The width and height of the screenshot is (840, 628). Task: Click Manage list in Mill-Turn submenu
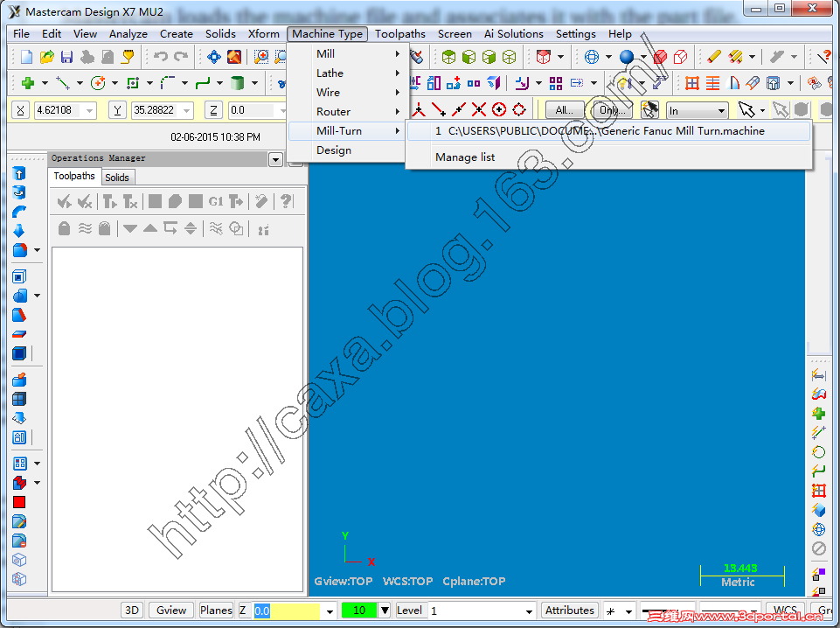click(464, 157)
